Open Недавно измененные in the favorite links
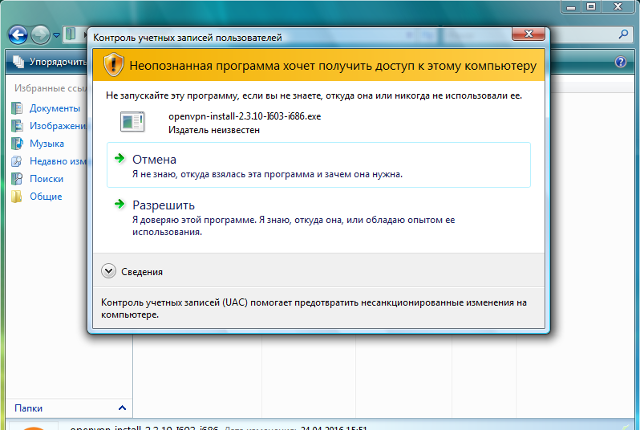Screen dimensions: 640x430 coord(58,161)
